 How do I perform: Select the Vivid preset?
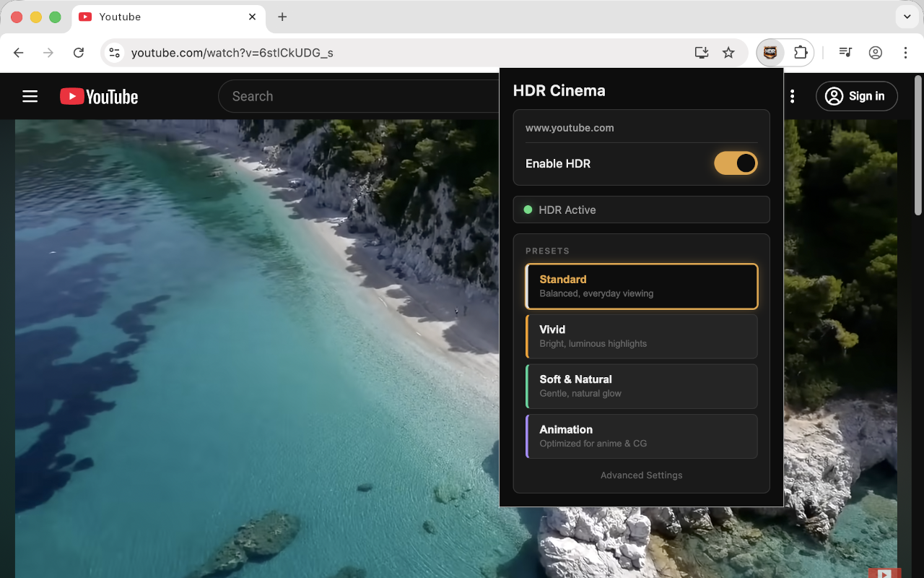click(x=642, y=336)
